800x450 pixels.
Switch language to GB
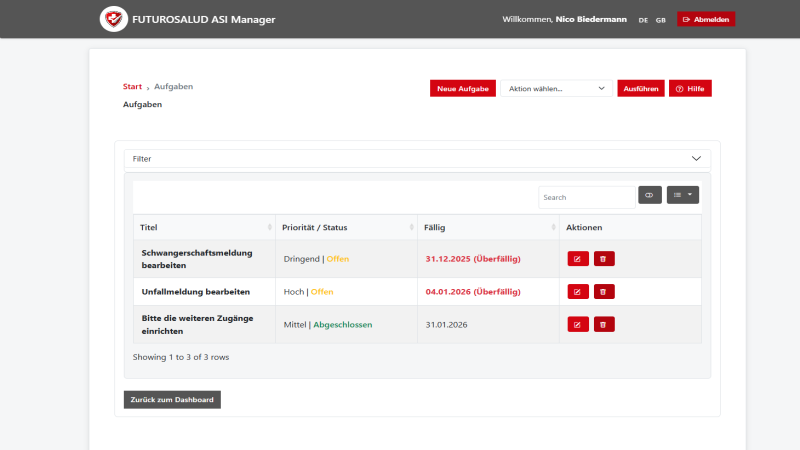661,20
